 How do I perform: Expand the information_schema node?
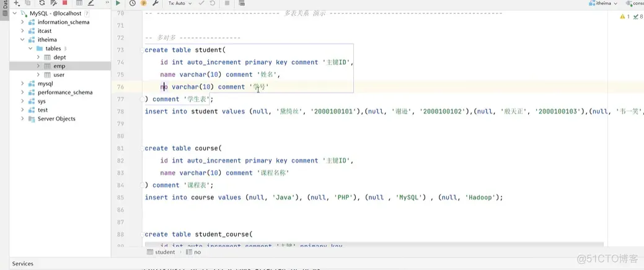[x=22, y=22]
